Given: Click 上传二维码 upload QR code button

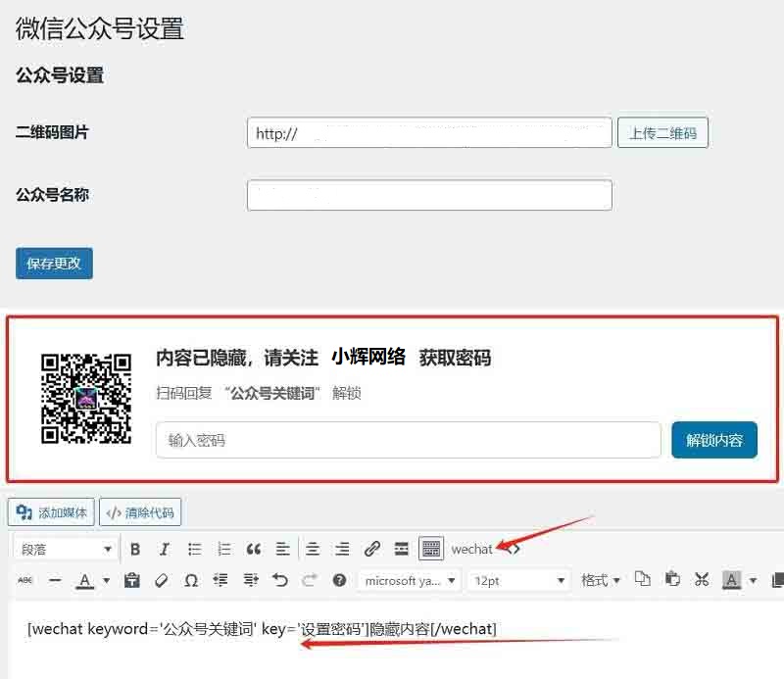Looking at the screenshot, I should (662, 132).
